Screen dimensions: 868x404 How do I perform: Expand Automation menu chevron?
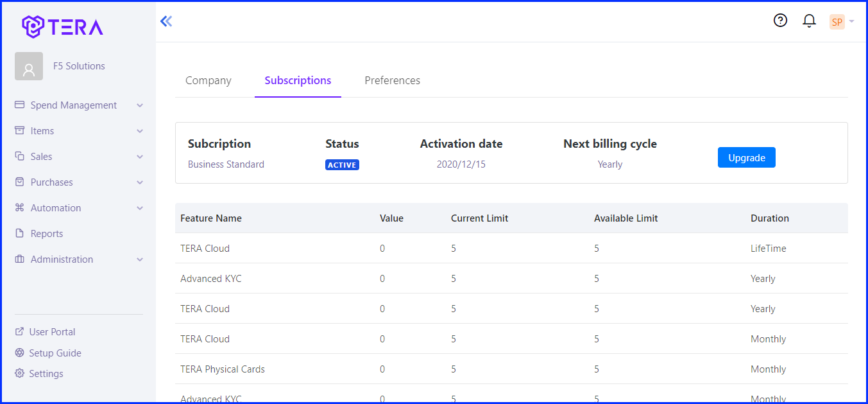[140, 208]
